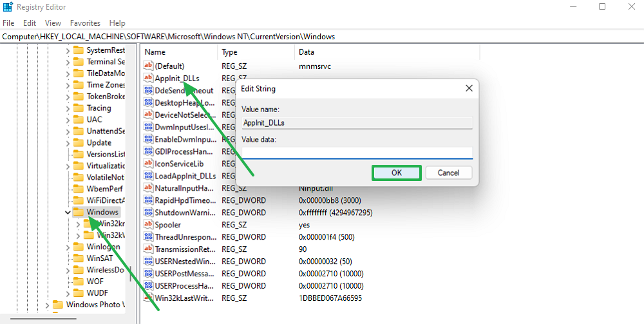This screenshot has width=644, height=324.
Task: Click the NaturalInputHa... string icon
Action: click(x=148, y=187)
